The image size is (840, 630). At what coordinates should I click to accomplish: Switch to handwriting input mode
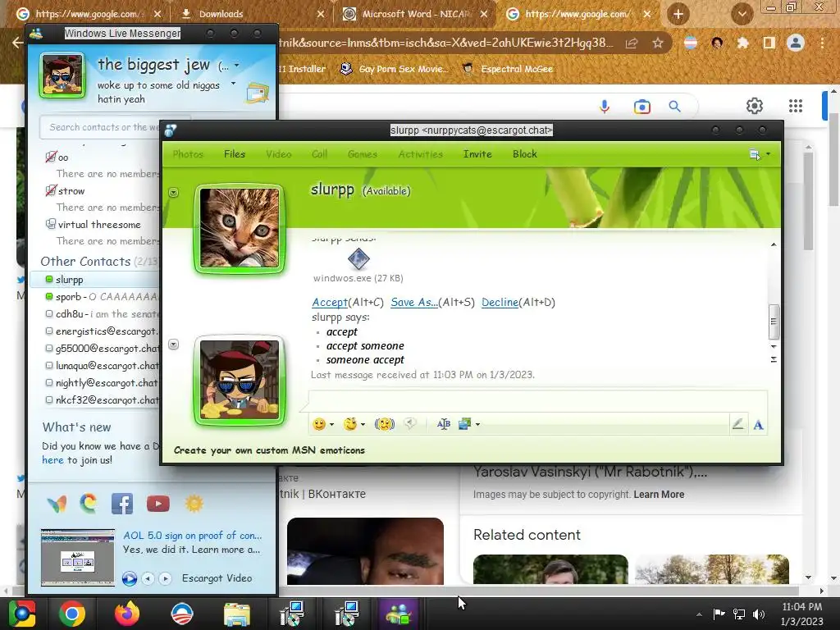click(738, 424)
